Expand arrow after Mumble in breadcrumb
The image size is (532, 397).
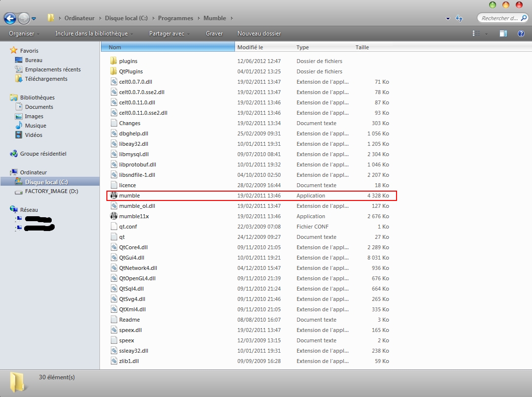click(x=232, y=18)
